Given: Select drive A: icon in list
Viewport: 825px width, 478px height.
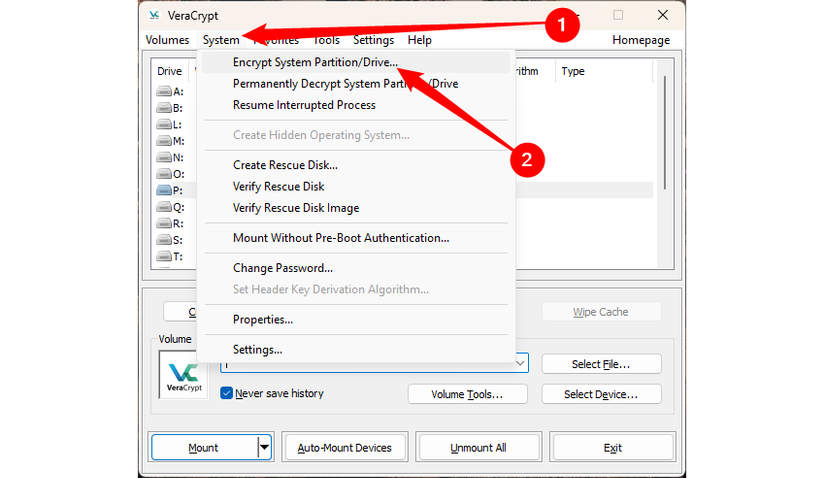Looking at the screenshot, I should 164,92.
